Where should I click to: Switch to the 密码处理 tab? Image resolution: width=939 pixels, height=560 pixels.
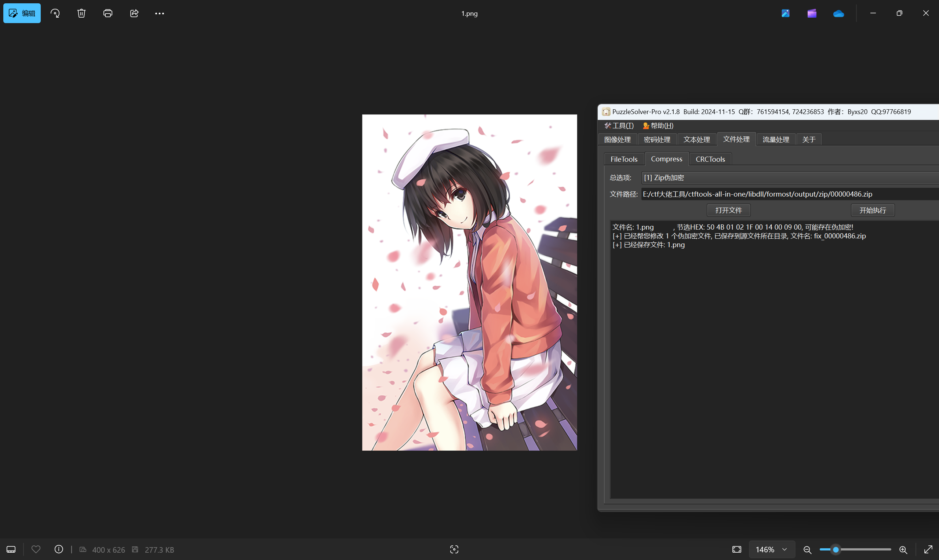[657, 139]
